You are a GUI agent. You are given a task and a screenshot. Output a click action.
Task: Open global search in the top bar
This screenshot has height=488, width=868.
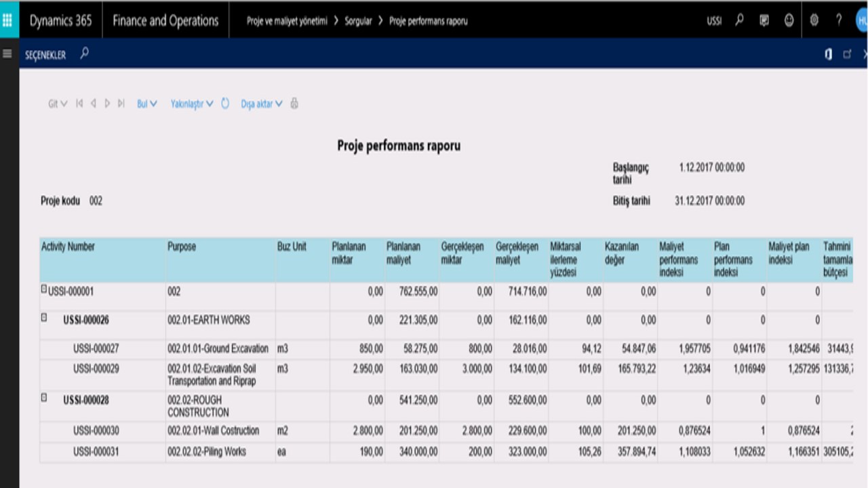coord(740,20)
